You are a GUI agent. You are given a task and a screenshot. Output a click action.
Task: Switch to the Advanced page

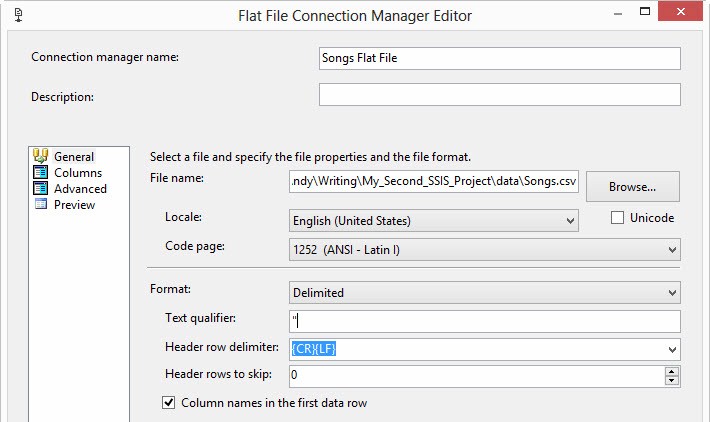[x=80, y=189]
